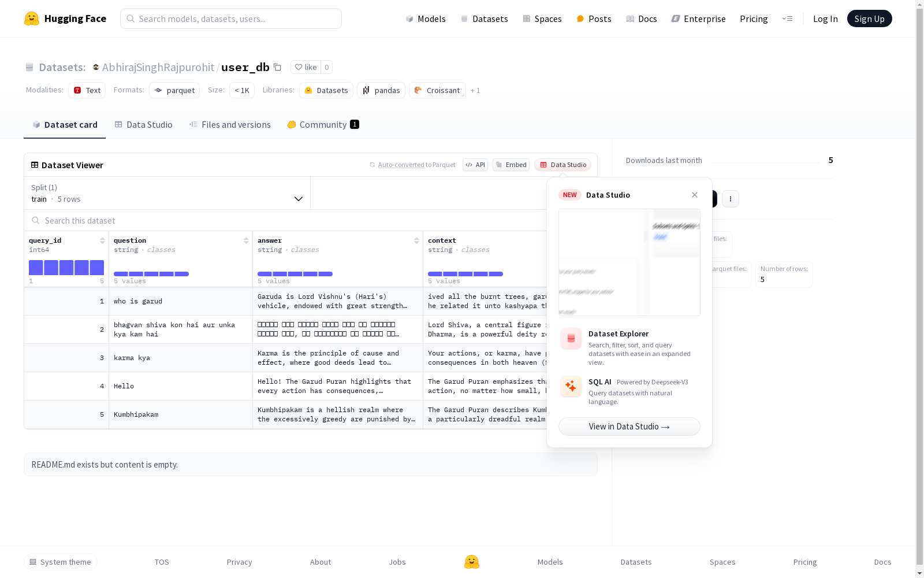
Task: Click the Text modality tag
Action: tap(87, 90)
